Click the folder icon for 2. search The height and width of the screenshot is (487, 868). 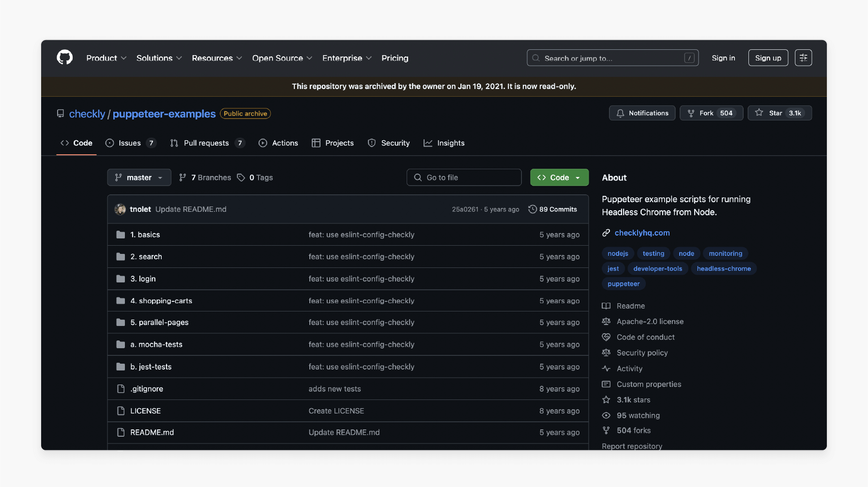(x=121, y=257)
